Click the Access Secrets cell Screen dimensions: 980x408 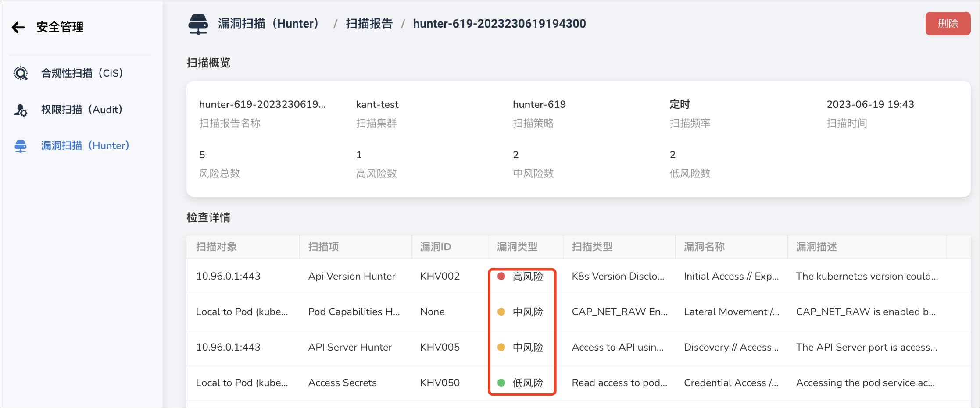pyautogui.click(x=342, y=383)
